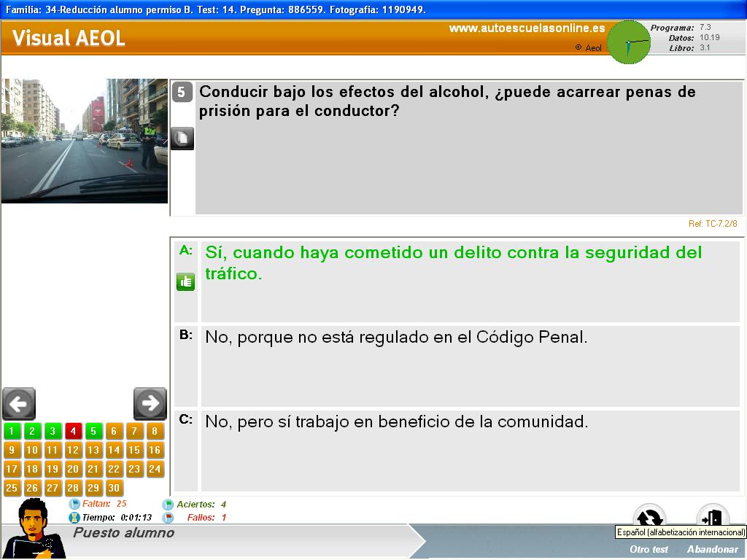The height and width of the screenshot is (560, 747).
Task: Click the Abandonar label
Action: [x=712, y=550]
